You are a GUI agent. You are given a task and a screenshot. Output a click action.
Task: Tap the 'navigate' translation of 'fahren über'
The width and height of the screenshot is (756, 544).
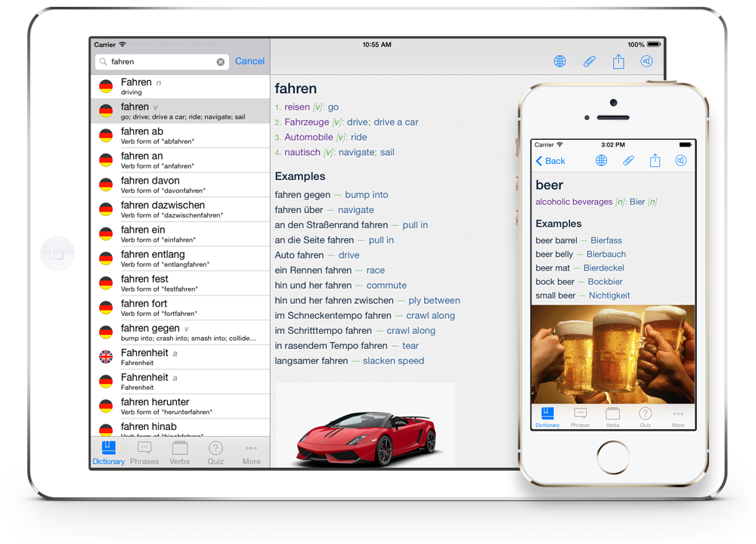356,209
